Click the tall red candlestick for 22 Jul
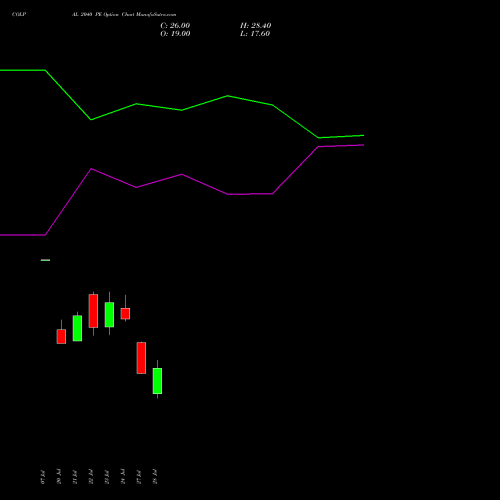 point(93,311)
